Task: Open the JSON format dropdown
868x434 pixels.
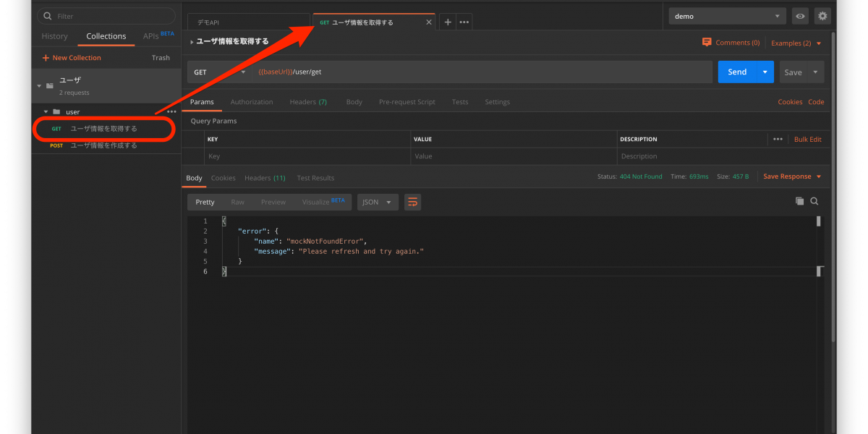Action: point(377,203)
